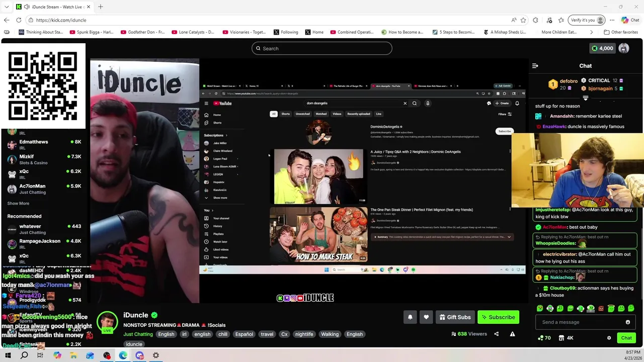
Task: Open a new browser tab
Action: [101, 7]
